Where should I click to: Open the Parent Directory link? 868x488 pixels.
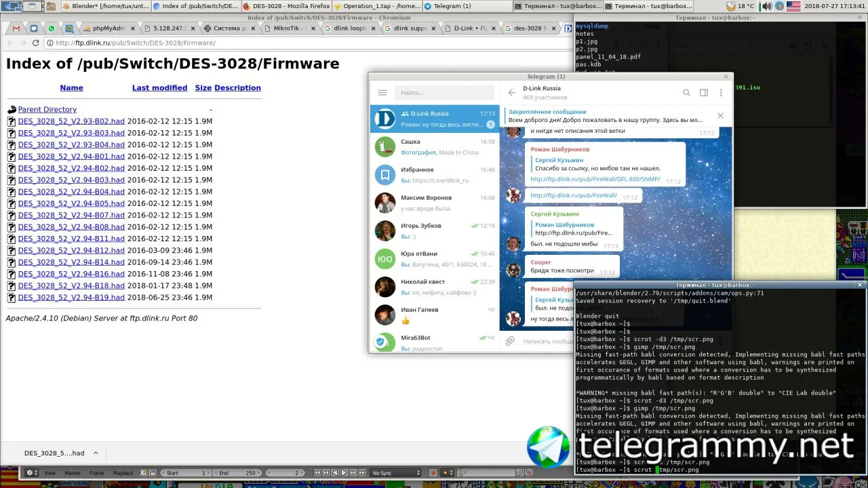[x=47, y=110]
